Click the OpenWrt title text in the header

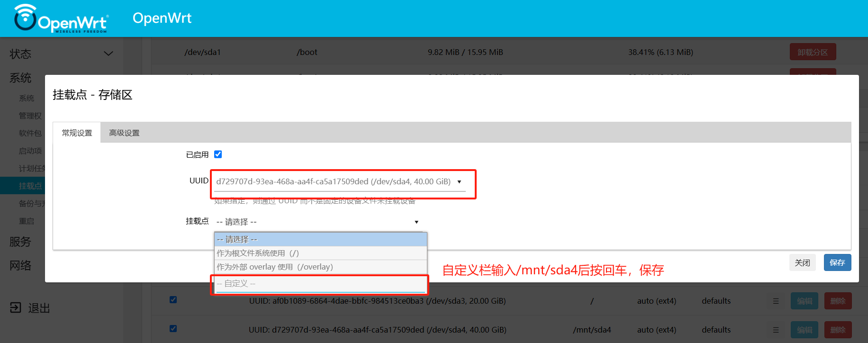tap(162, 18)
